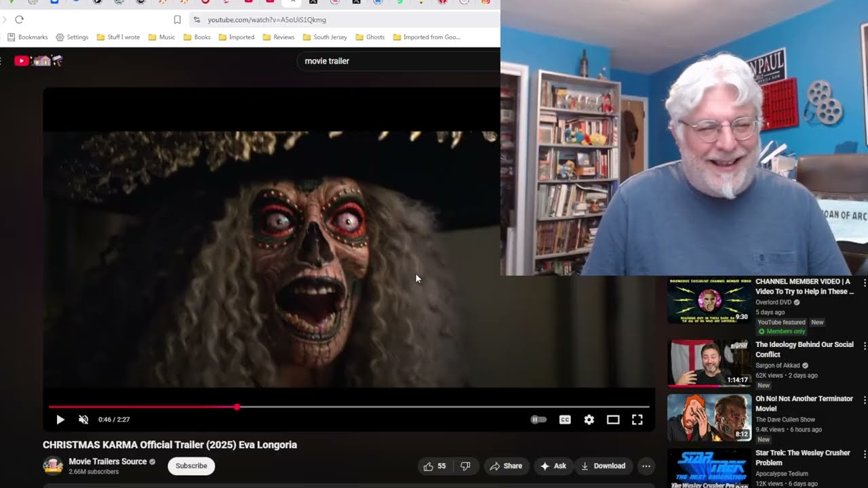Open the player settings gear
The image size is (868, 488).
click(x=589, y=420)
